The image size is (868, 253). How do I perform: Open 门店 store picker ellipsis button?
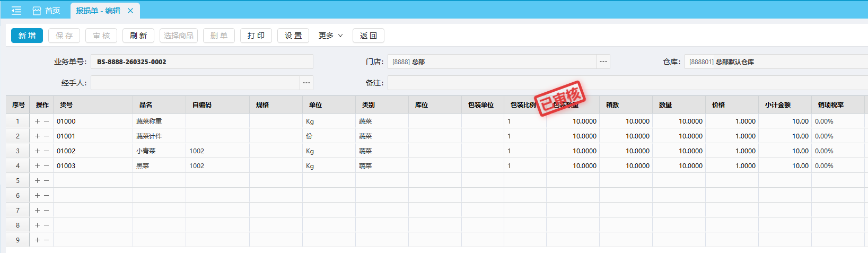click(603, 62)
